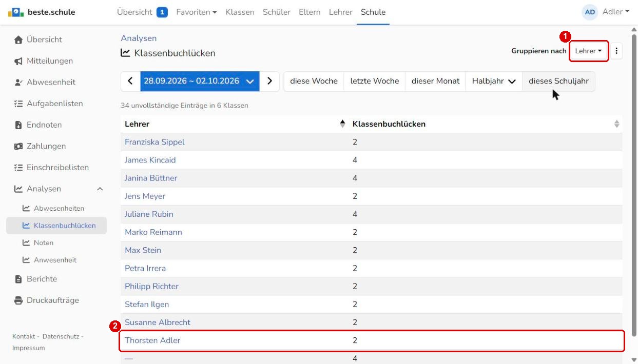Collapse the Analysen sidebar section

pos(100,189)
